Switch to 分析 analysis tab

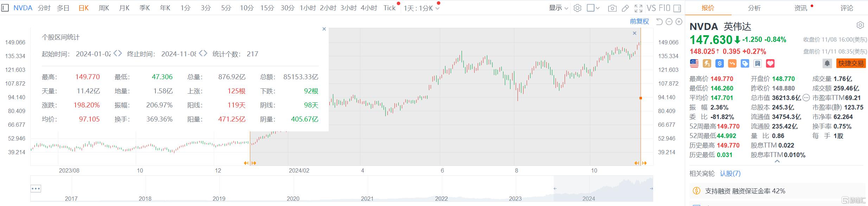754,8
